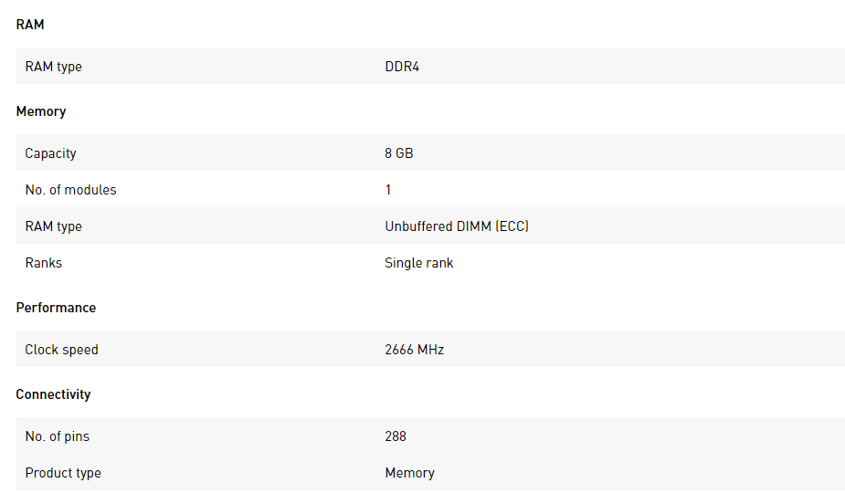Select the 2666 MHz value
The image size is (845, 504).
click(415, 350)
